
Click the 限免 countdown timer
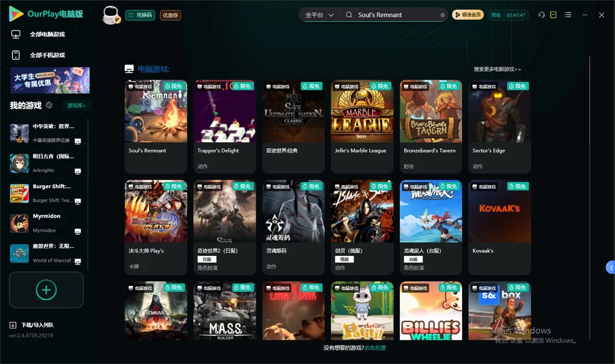tap(508, 15)
